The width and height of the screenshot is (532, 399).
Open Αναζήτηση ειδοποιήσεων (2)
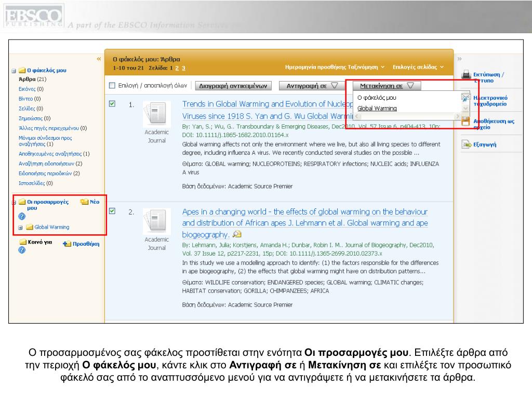pos(50,164)
